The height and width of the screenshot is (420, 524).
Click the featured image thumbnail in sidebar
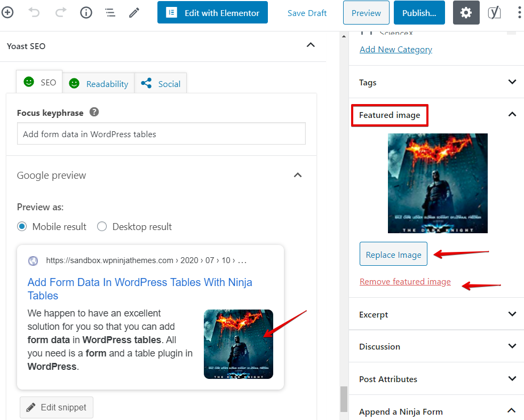click(438, 183)
